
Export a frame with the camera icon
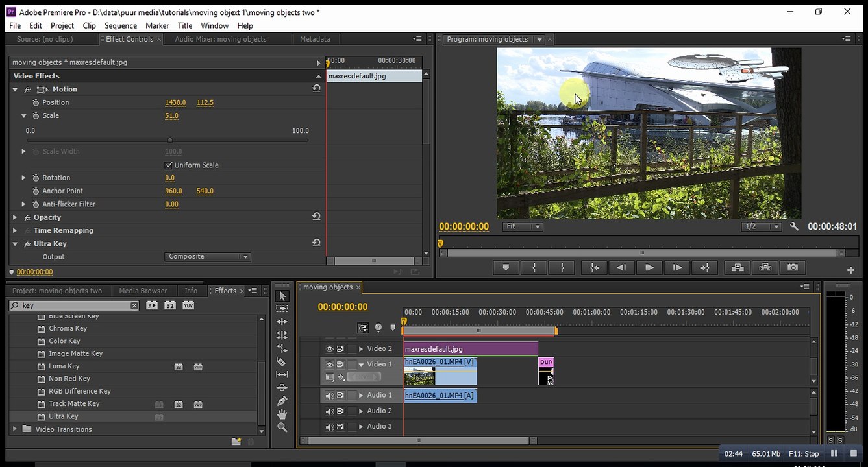(x=793, y=267)
